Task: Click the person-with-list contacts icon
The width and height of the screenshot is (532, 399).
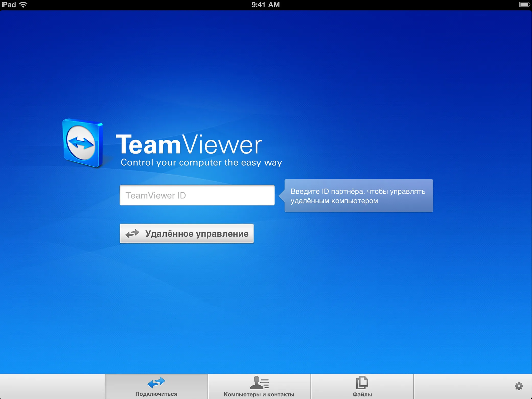Action: point(259,382)
